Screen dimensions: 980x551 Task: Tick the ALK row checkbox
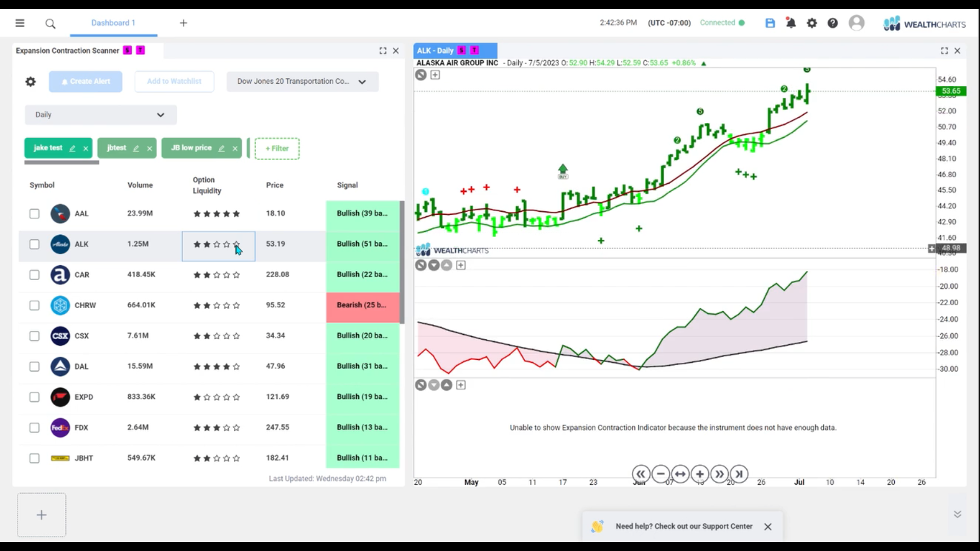pyautogui.click(x=34, y=244)
